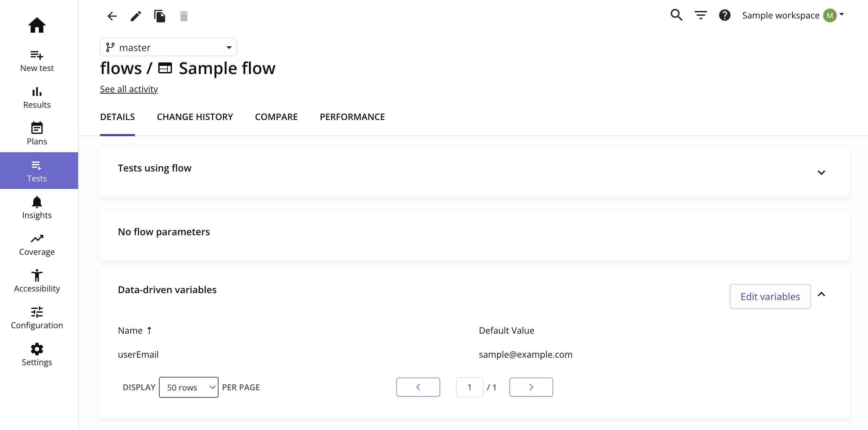The width and height of the screenshot is (868, 430).
Task: Open the filter list icon
Action: tap(701, 15)
